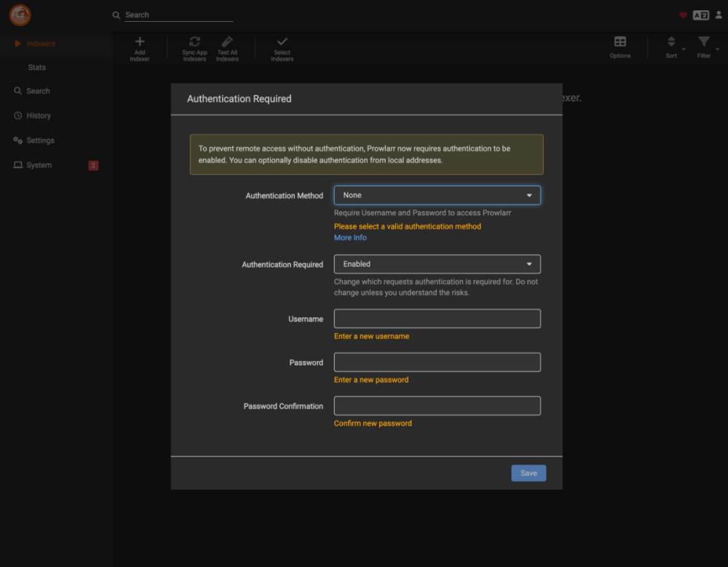Activate the Select Indexers tool

coord(282,48)
